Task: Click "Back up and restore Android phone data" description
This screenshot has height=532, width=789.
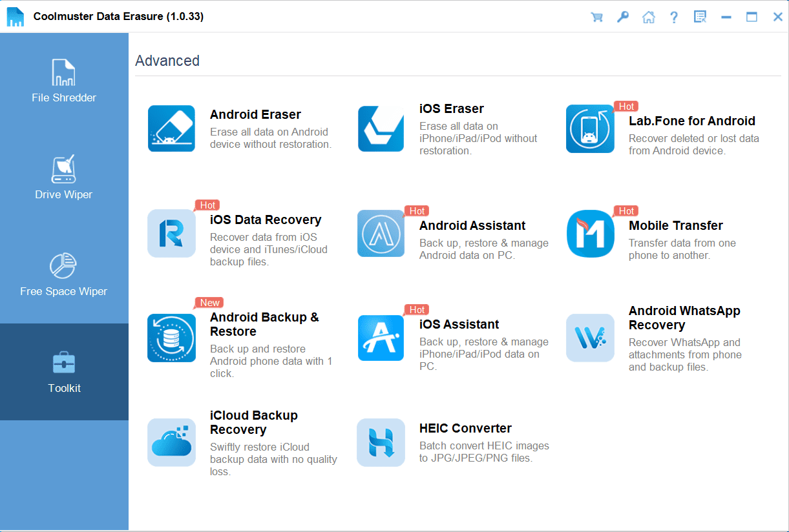Action: click(x=271, y=361)
